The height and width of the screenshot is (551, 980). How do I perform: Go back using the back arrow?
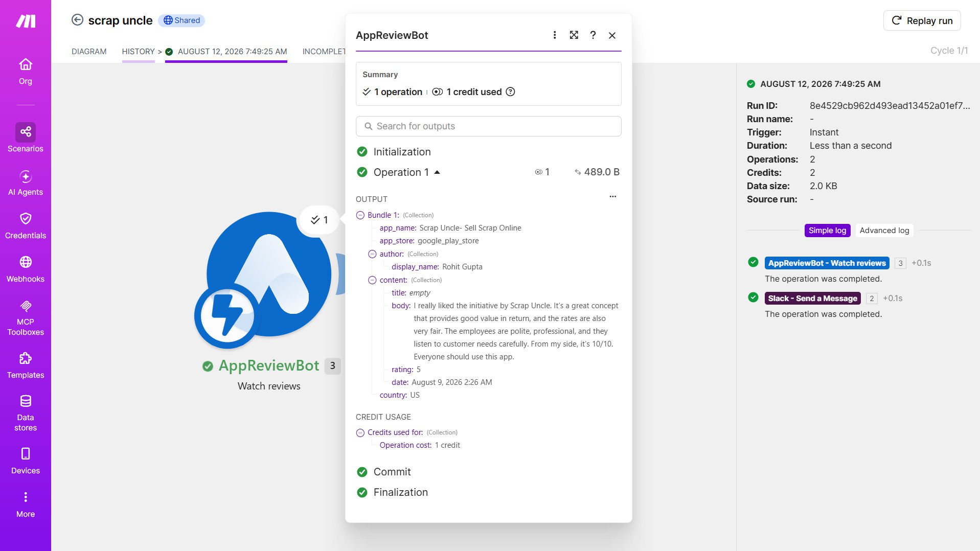click(x=77, y=20)
